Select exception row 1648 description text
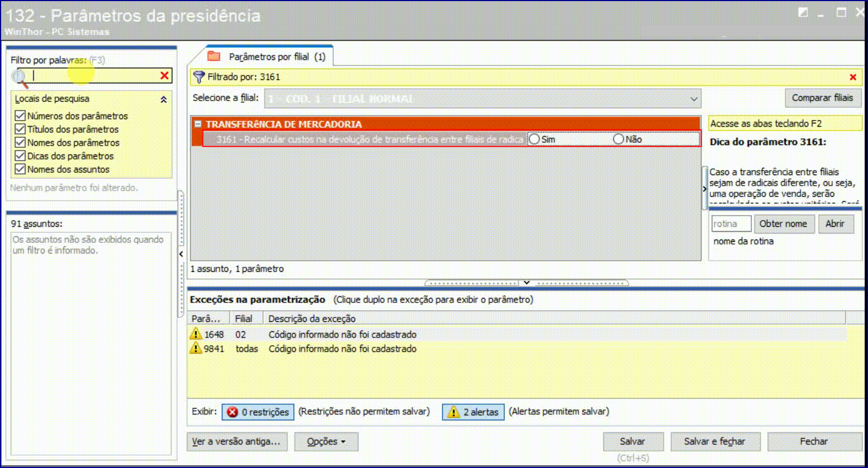 point(343,335)
